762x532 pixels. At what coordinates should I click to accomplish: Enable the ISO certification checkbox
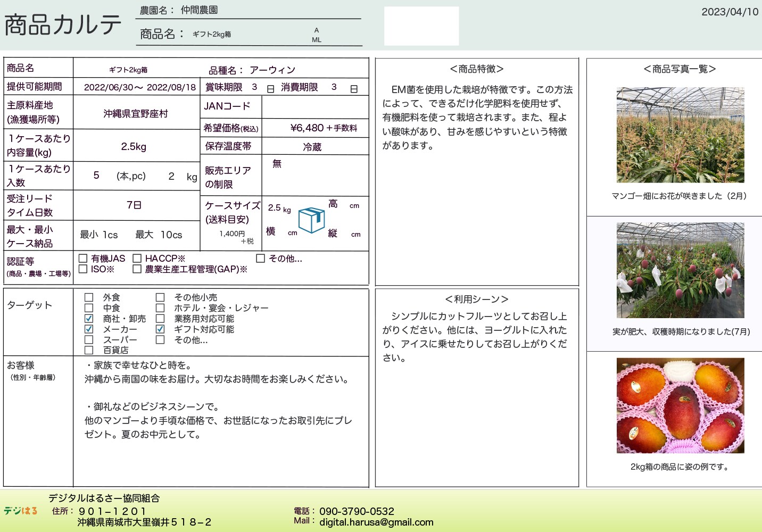83,269
